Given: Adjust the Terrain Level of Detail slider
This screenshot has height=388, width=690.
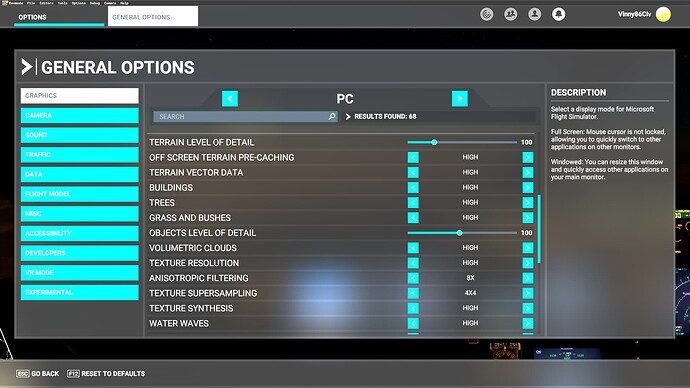Looking at the screenshot, I should (462, 142).
